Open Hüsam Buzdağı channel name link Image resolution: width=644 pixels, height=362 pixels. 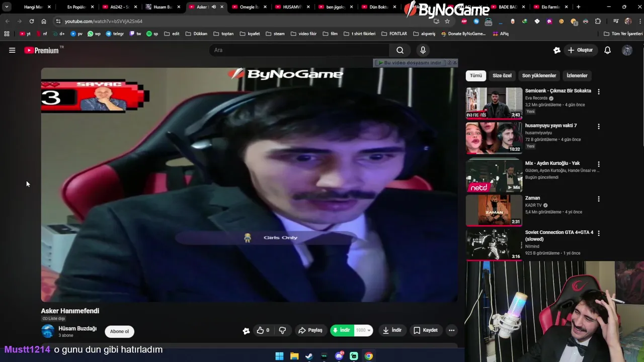pyautogui.click(x=77, y=328)
